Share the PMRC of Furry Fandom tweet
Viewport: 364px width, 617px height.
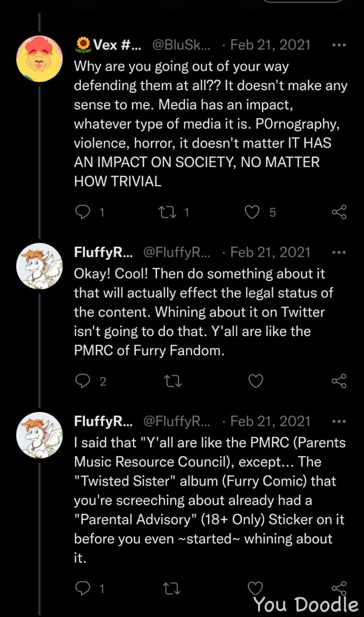coord(339,381)
